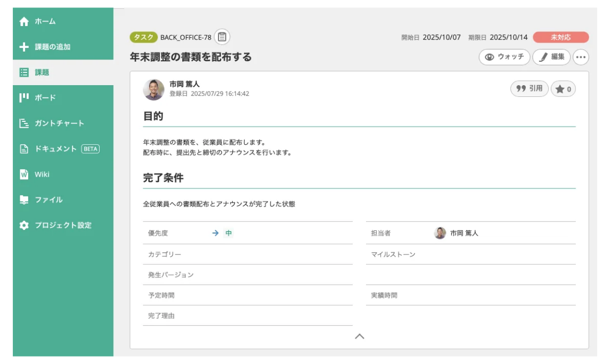Click the 予定時間 field label
Screen dimensions: 610x364
click(161, 295)
